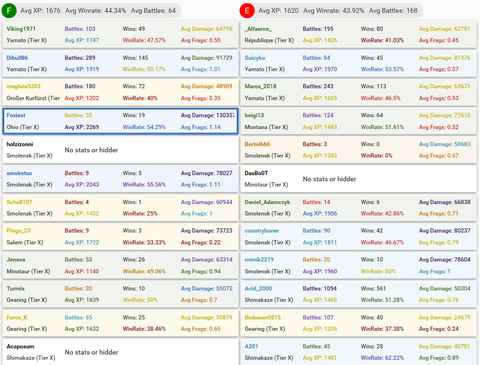Open player smoketus's name
The height and width of the screenshot is (365, 480).
click(19, 173)
